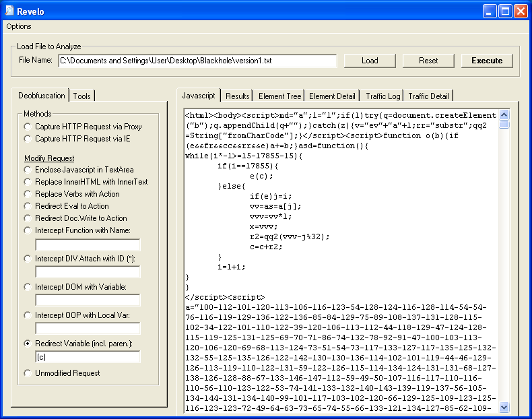Select the Unmodified Request radio button

(x=28, y=373)
